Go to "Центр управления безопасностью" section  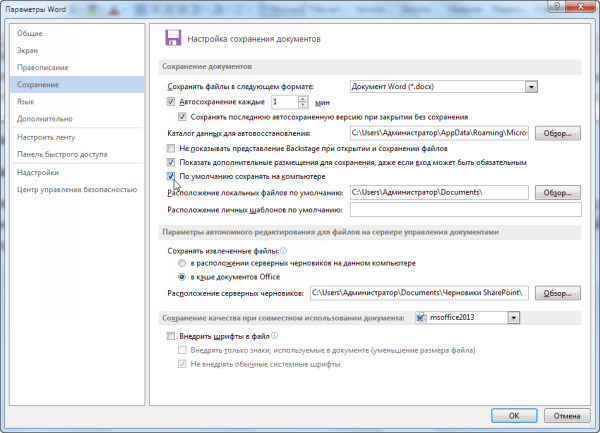pos(77,188)
